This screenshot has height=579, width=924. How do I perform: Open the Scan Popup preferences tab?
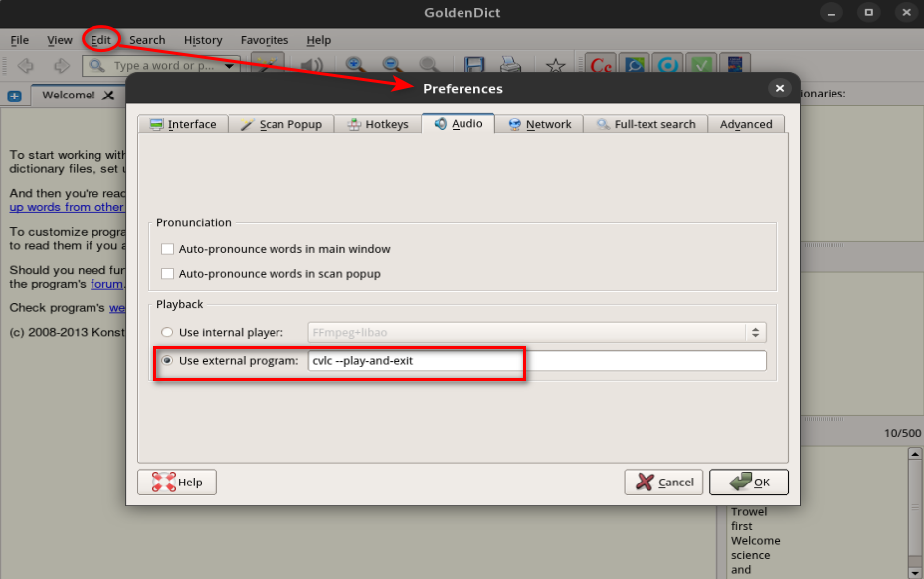point(281,124)
